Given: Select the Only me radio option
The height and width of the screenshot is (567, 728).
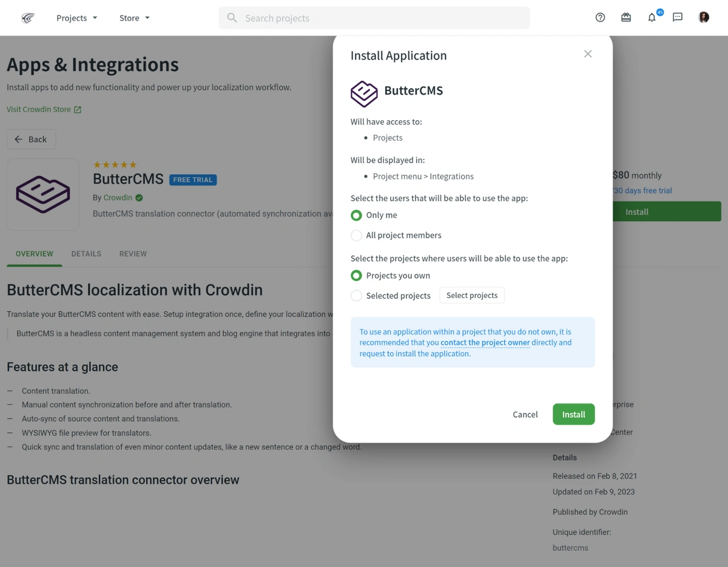Looking at the screenshot, I should 356,216.
